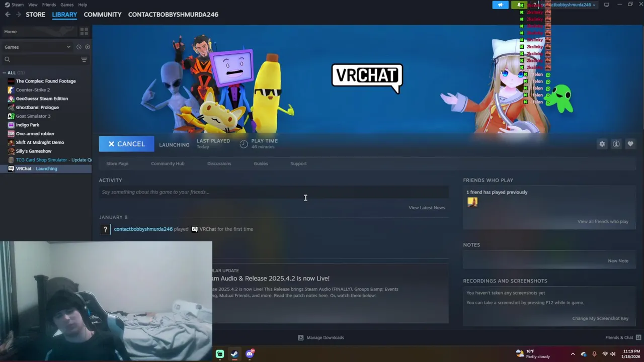Viewport: 644px width, 362px height.
Task: Cancel the VRChat launch
Action: pos(126,144)
